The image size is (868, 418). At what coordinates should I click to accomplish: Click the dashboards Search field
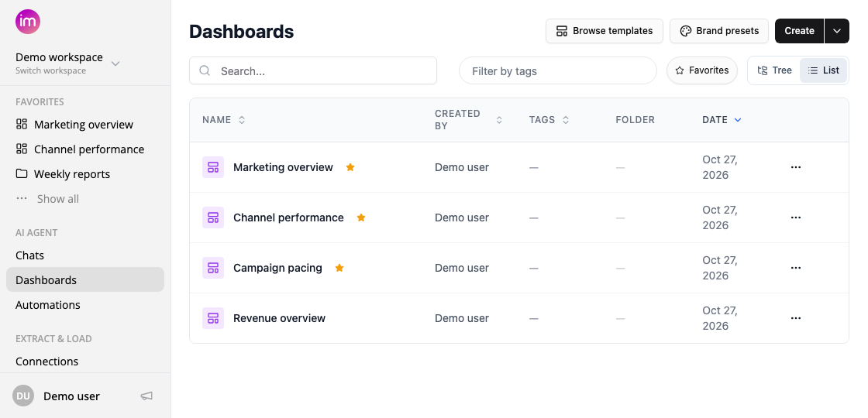313,70
